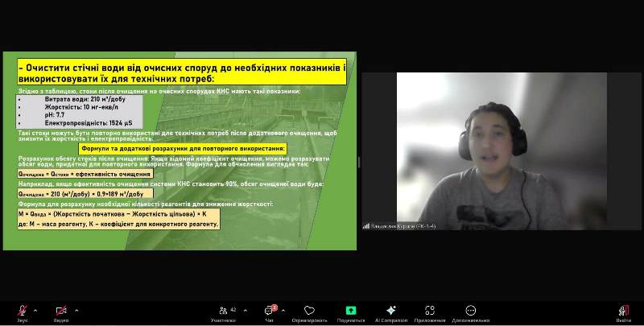The image size is (644, 326).
Task: Expand video options arrow beside Видео
Action: (x=76, y=311)
